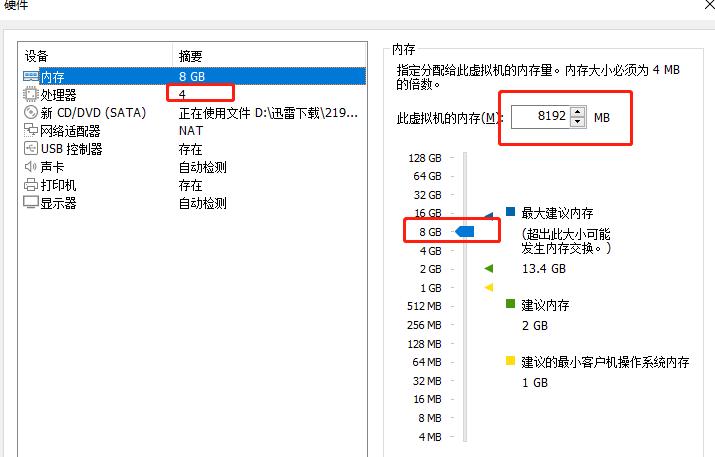Click the 2 GB scale label
Screen dimensions: 715x457
[x=430, y=269]
